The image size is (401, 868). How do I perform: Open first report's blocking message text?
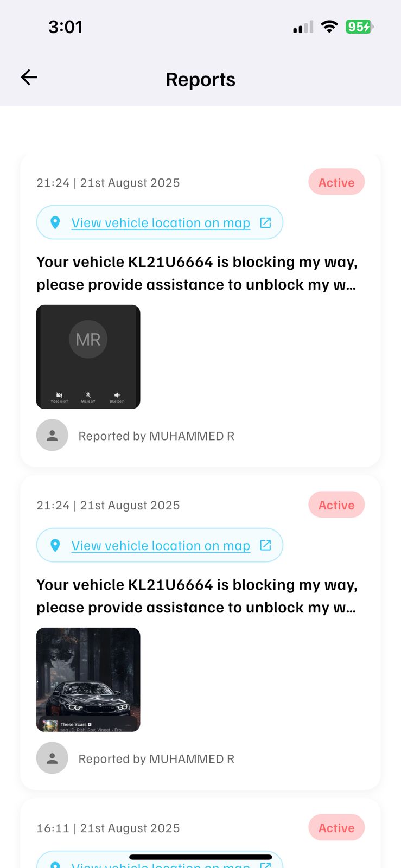tap(197, 273)
